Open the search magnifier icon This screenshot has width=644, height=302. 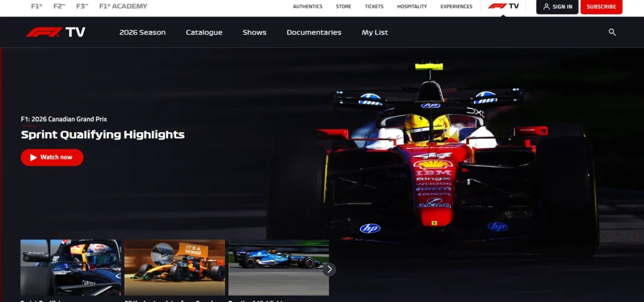click(x=612, y=32)
